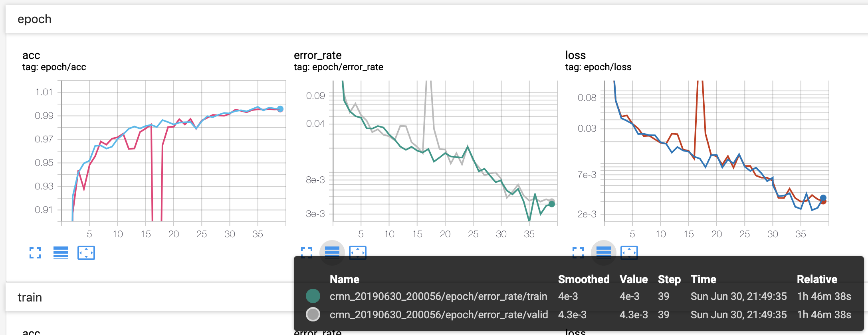Select the crnn error_rate/valid run name

click(438, 315)
